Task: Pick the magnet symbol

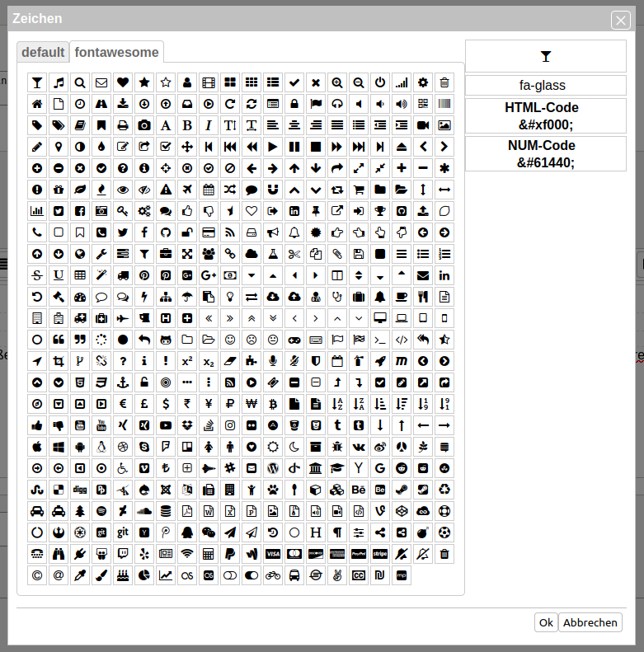Action: [x=273, y=190]
